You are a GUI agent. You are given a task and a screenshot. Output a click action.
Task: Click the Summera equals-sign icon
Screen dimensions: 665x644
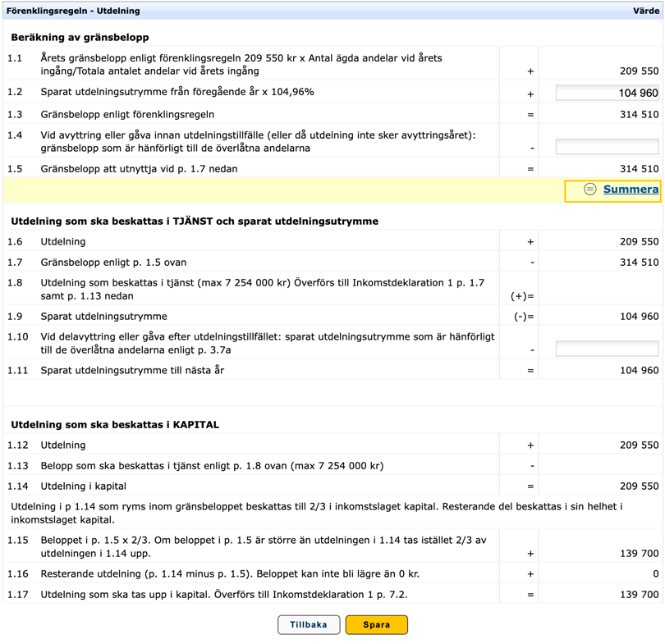[x=590, y=189]
